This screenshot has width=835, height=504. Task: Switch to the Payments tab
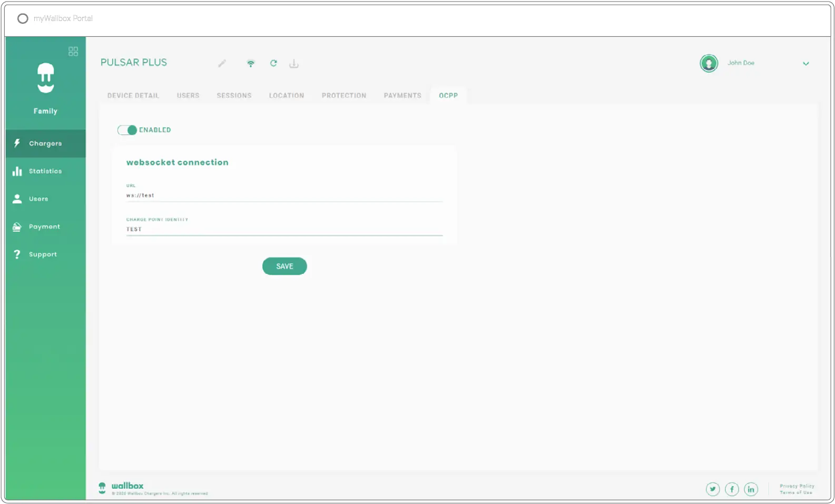(402, 95)
